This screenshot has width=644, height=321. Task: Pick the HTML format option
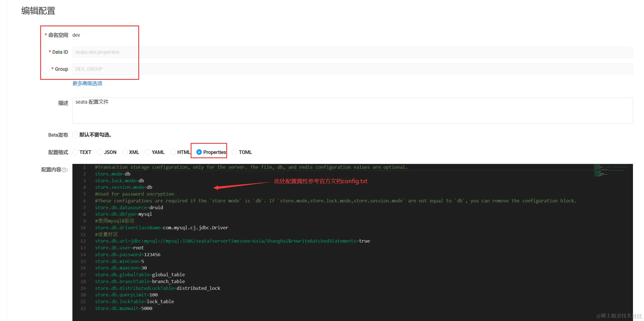coord(173,152)
